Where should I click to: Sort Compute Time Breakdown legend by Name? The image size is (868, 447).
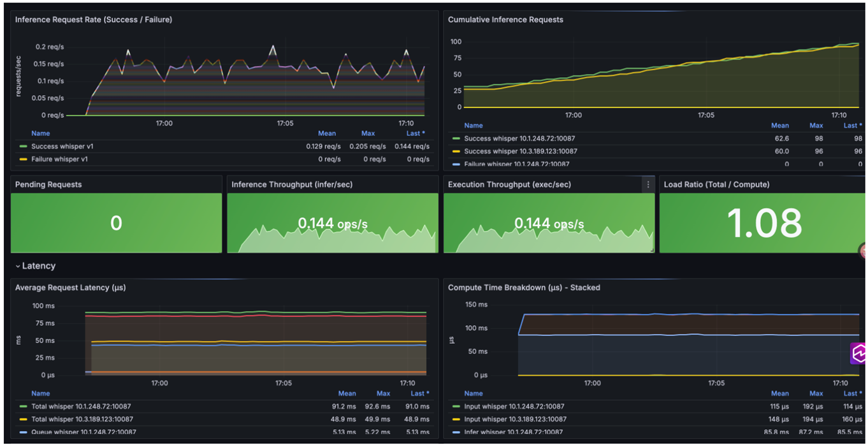[x=473, y=393]
